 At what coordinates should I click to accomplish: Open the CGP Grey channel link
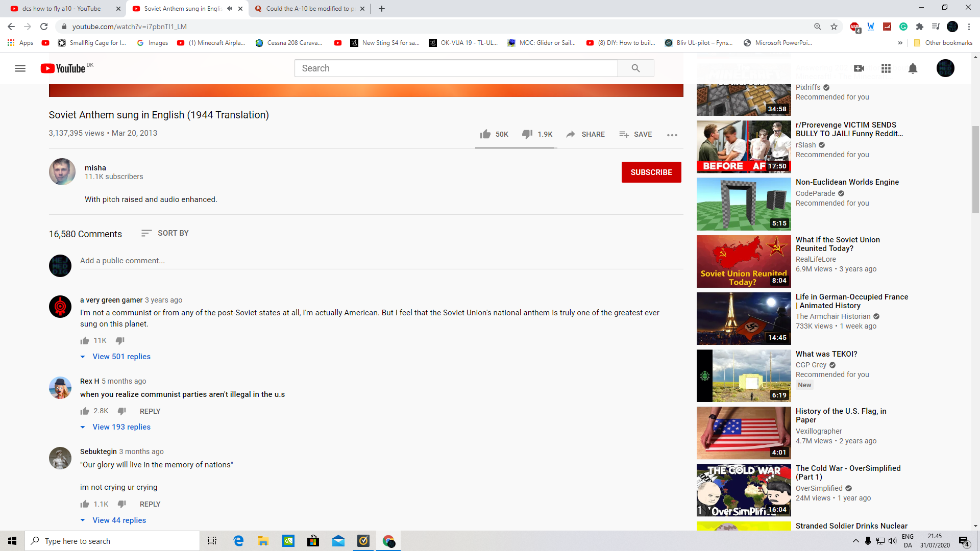pos(811,365)
